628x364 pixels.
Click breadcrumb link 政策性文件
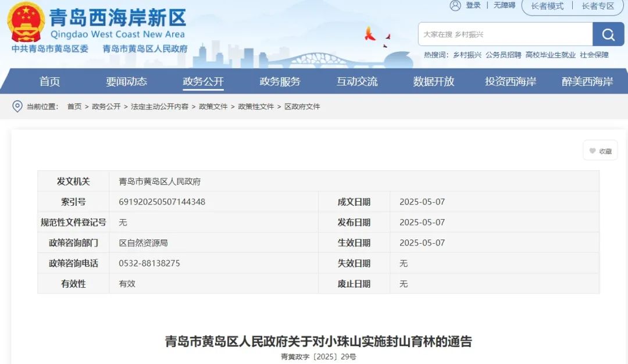256,106
